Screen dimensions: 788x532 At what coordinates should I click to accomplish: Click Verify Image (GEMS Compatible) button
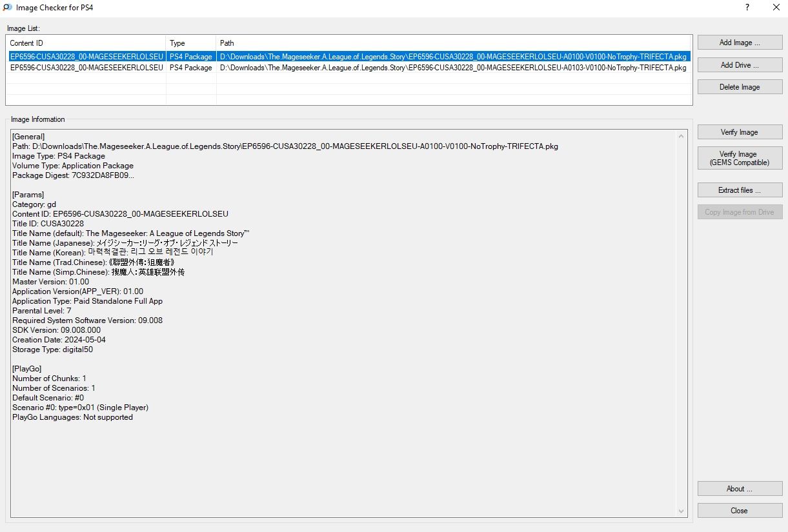[740, 159]
